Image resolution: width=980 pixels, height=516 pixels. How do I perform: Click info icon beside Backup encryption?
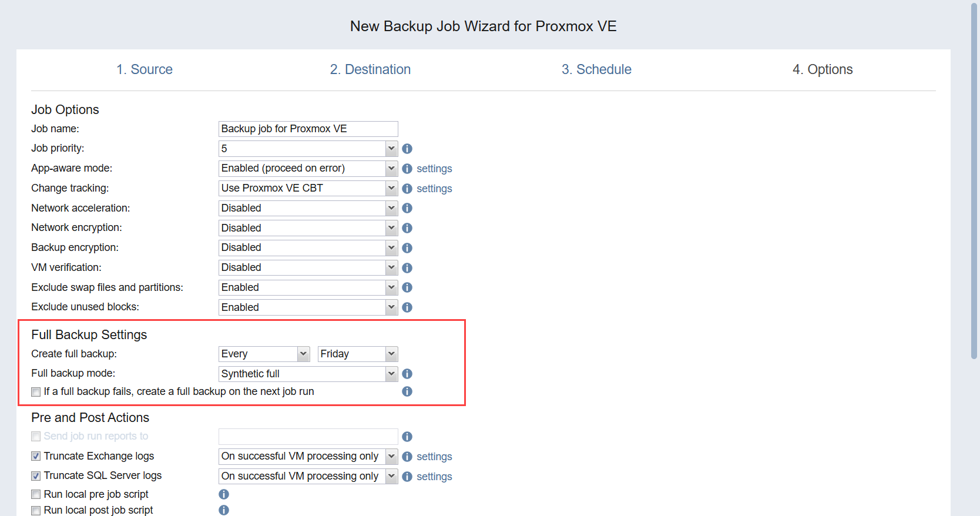pos(407,248)
